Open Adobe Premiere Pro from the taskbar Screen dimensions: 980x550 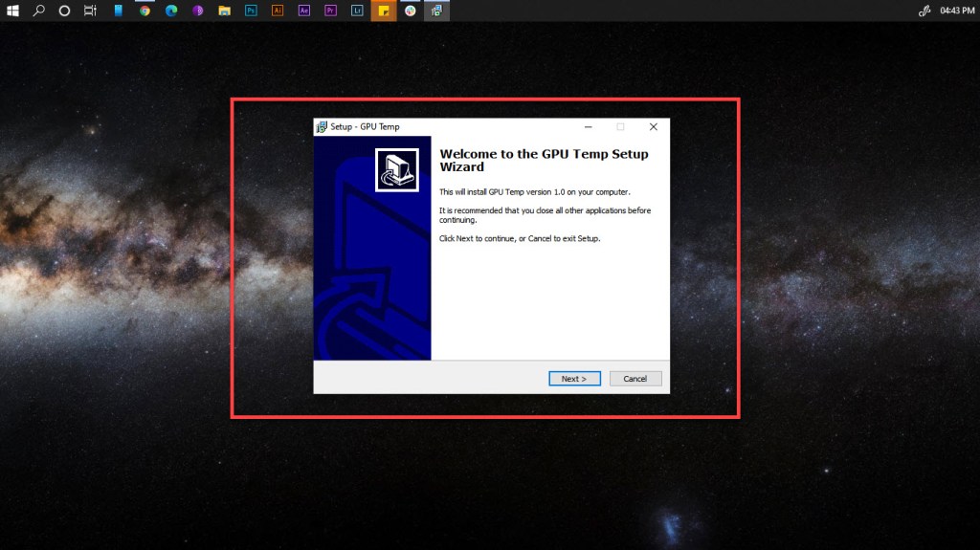coord(330,11)
